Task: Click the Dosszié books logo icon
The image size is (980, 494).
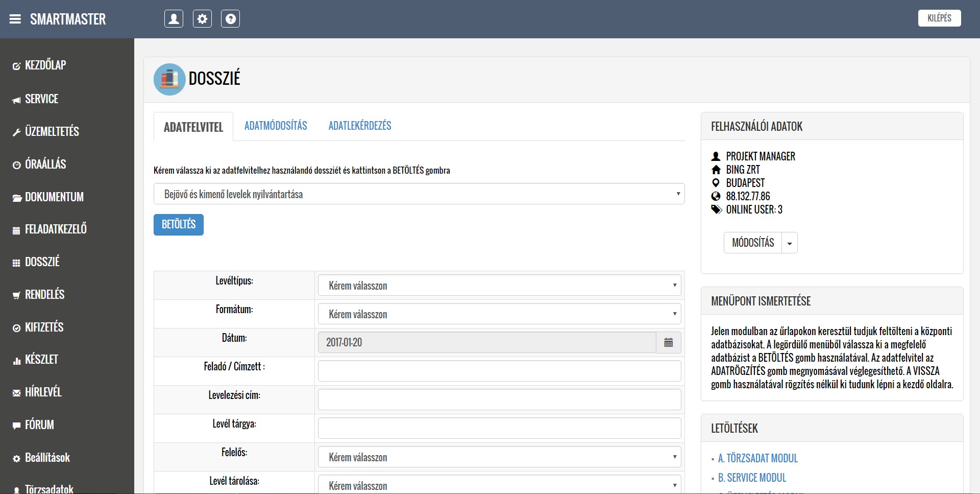Action: click(x=169, y=79)
